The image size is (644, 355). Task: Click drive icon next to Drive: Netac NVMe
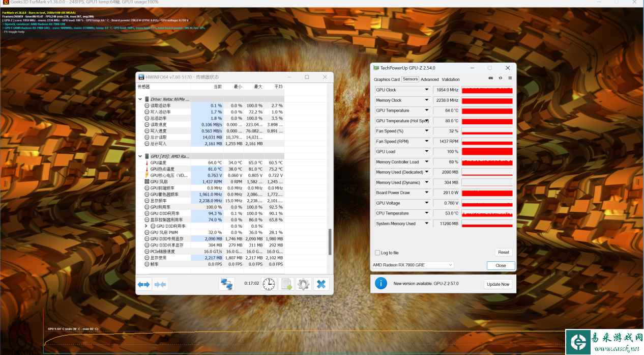click(147, 99)
